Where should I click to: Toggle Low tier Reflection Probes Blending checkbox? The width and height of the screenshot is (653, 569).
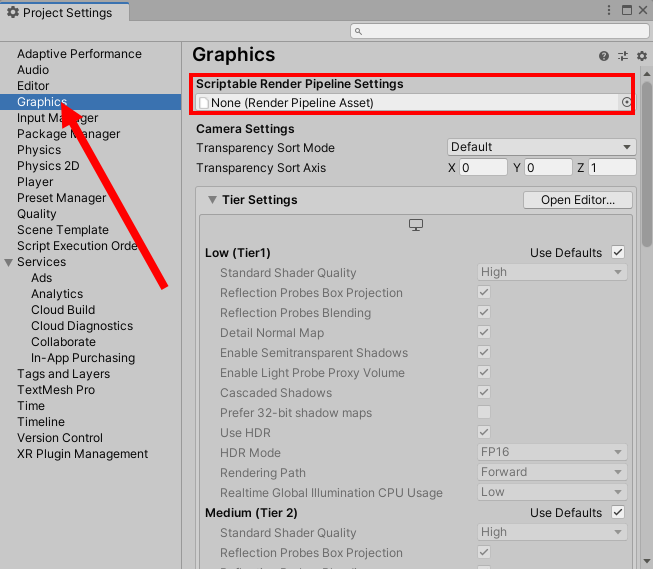484,312
